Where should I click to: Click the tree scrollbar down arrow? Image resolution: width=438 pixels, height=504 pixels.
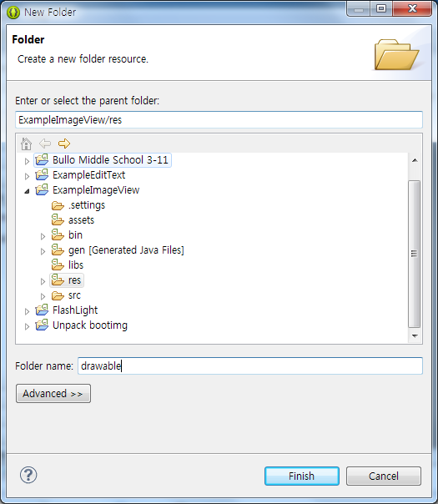tap(415, 336)
